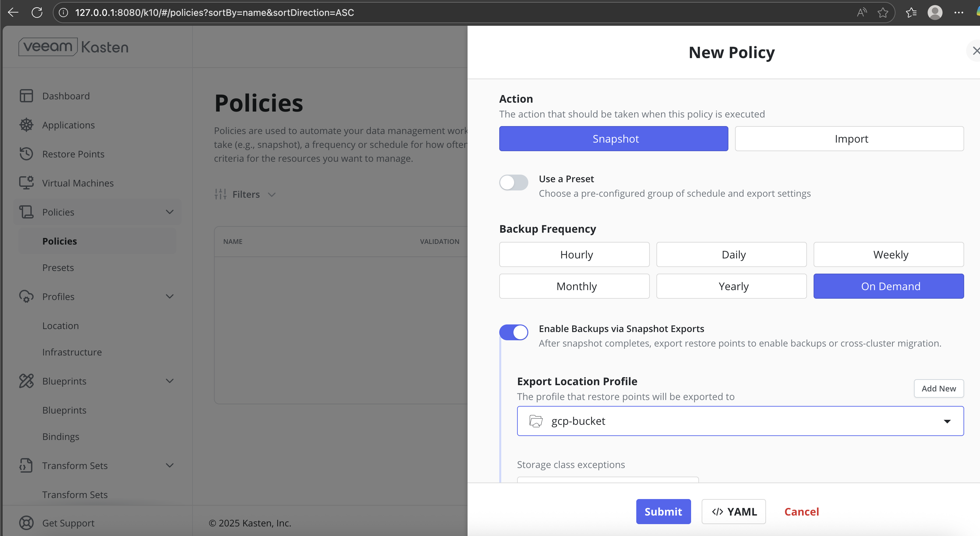Click the Dashboard icon in sidebar

click(26, 96)
